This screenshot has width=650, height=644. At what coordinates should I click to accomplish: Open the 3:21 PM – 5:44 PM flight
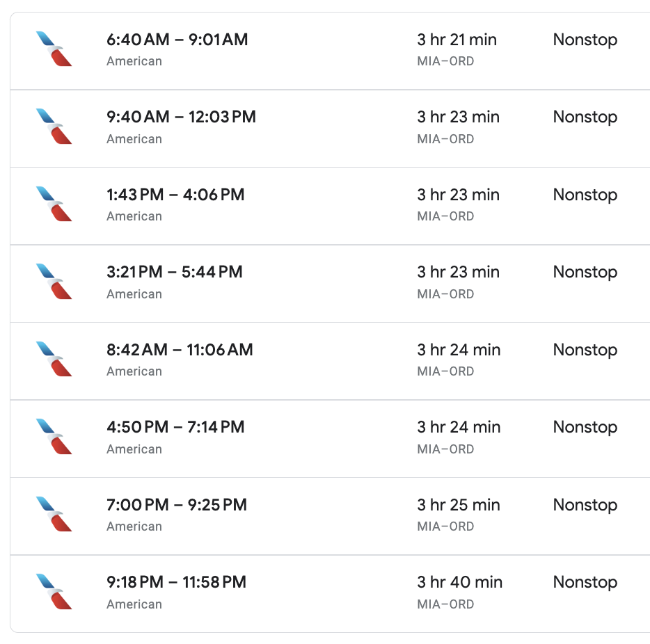330,283
